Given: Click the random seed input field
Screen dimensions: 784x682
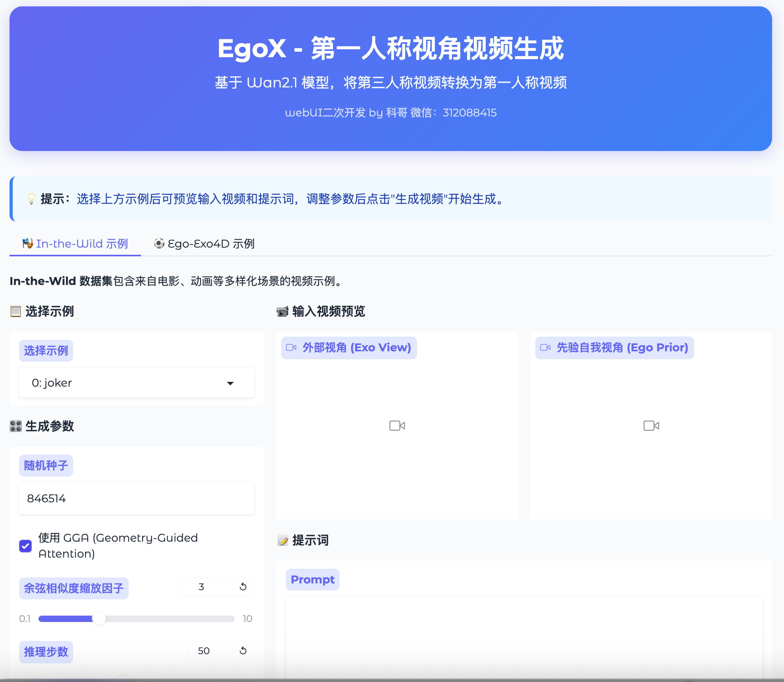Looking at the screenshot, I should [136, 498].
